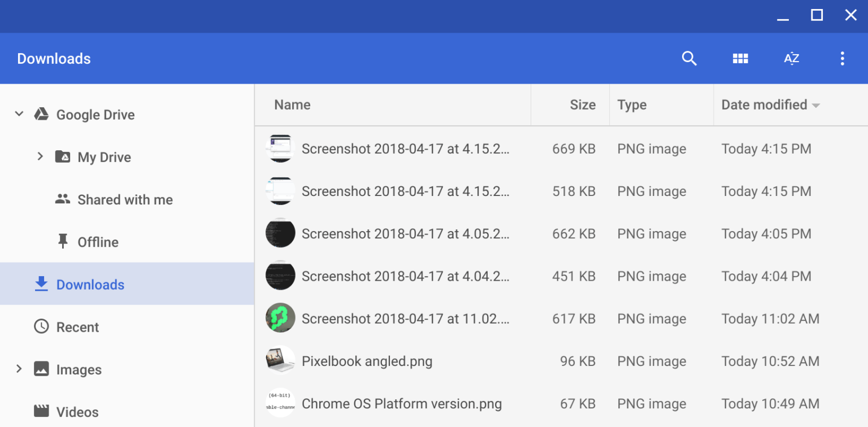The height and width of the screenshot is (427, 868).
Task: Sort files by the Type column
Action: [x=632, y=104]
